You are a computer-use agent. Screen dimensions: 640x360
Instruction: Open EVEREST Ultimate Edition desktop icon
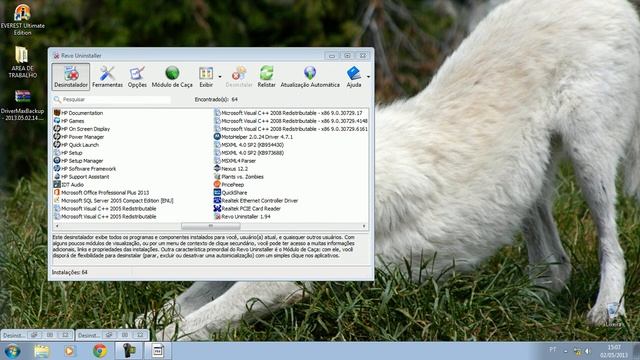click(x=22, y=19)
